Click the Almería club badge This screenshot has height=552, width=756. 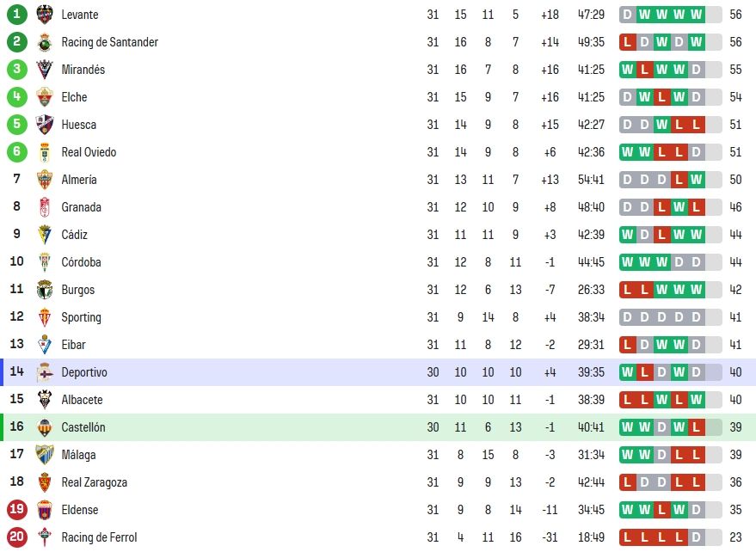[45, 180]
